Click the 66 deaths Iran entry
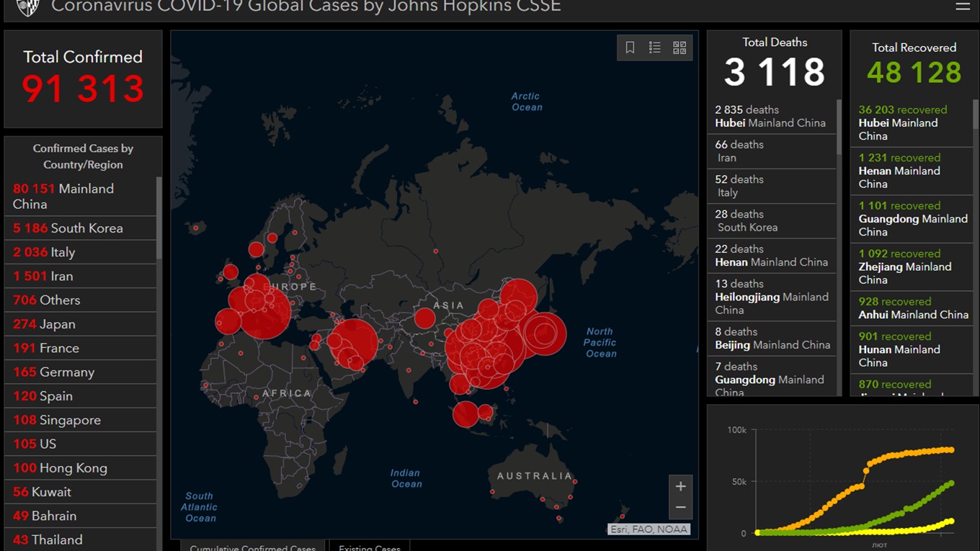Viewport: 980px width, 551px height. 772,151
